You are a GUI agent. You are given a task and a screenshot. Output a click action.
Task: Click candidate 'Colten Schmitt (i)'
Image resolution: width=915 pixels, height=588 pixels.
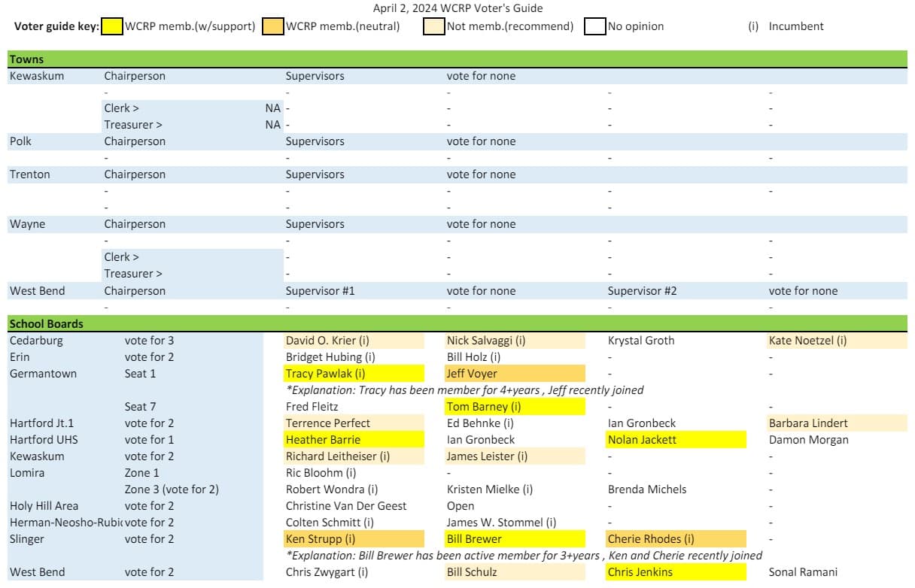point(330,522)
